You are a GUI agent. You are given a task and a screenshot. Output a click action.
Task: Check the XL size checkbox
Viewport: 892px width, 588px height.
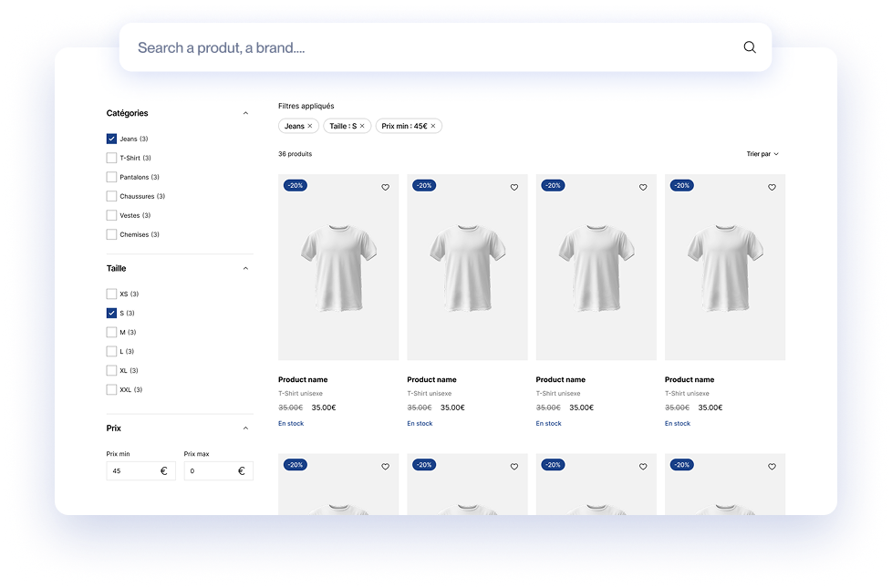tap(111, 371)
